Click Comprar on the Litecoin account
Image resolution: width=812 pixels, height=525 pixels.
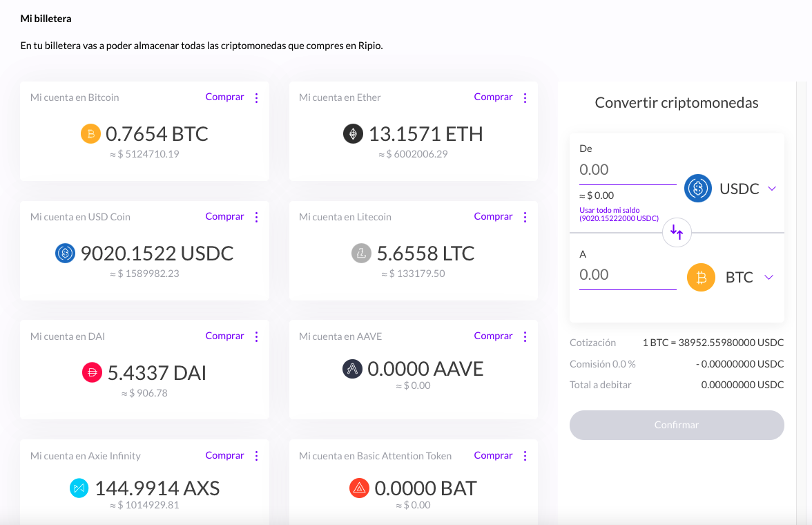coord(493,216)
